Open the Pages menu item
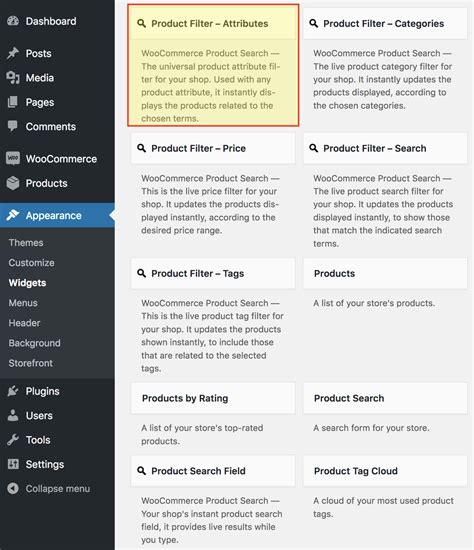Image resolution: width=474 pixels, height=550 pixels. click(x=57, y=102)
